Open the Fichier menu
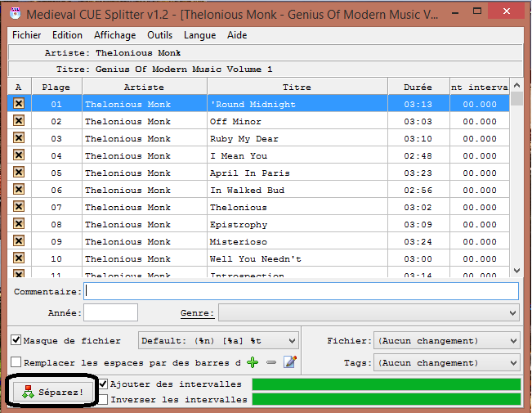Viewport: 532px width, 413px height. 26,35
